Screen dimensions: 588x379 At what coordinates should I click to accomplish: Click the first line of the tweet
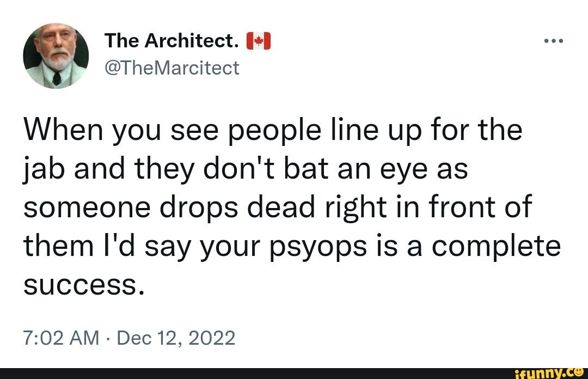tap(272, 129)
